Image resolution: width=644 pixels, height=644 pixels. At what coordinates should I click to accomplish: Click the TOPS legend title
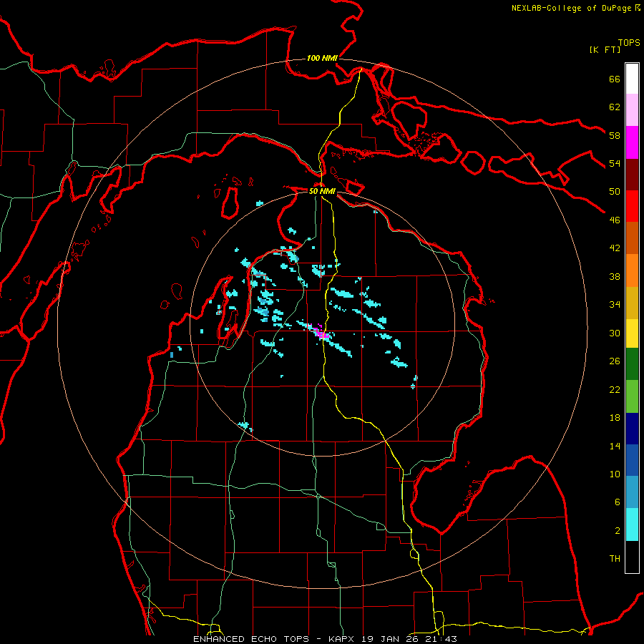629,43
